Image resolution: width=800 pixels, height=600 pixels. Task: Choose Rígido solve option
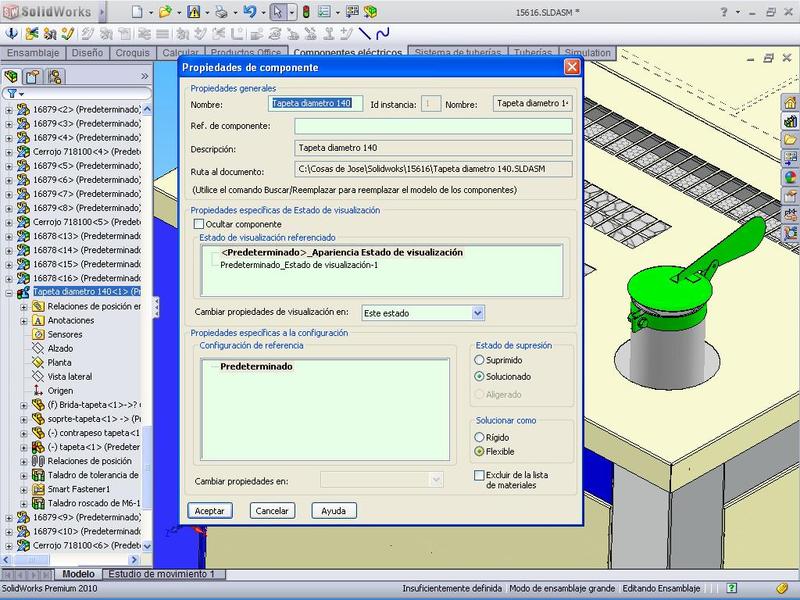click(479, 437)
